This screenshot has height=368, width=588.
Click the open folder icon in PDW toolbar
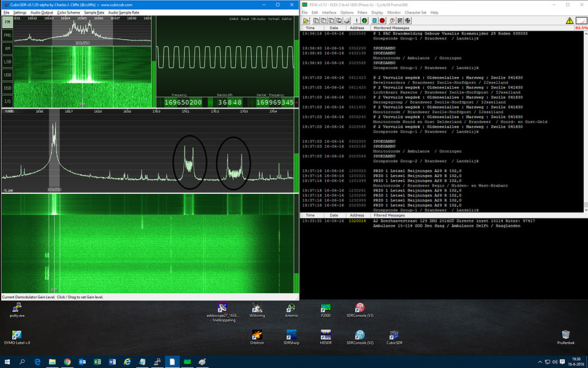pos(306,21)
